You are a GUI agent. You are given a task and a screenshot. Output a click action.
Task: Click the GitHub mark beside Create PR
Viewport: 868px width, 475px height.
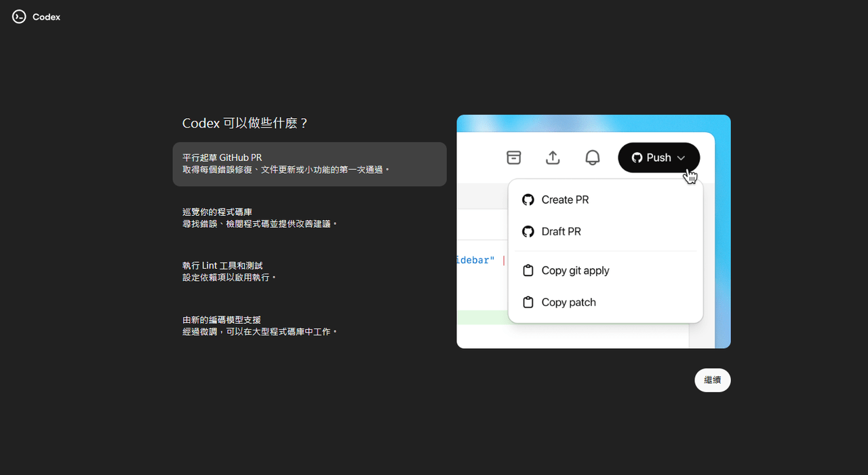(528, 199)
